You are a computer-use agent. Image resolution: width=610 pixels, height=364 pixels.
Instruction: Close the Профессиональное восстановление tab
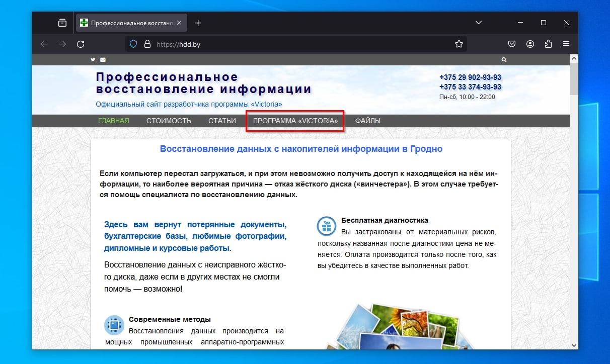click(179, 23)
